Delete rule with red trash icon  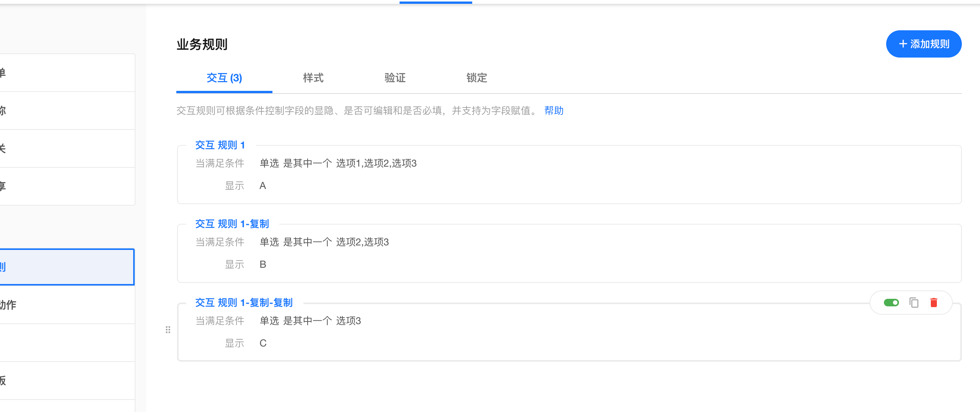(x=933, y=303)
